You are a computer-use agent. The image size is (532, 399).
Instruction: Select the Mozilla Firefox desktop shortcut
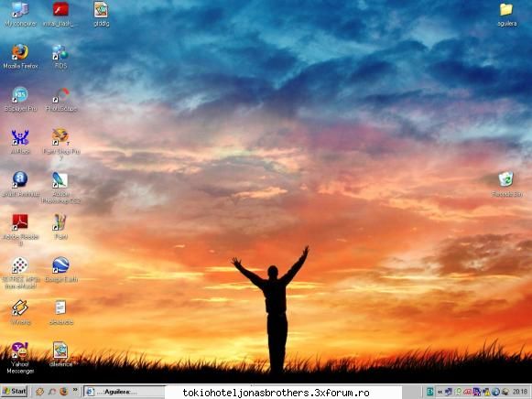pyautogui.click(x=20, y=57)
